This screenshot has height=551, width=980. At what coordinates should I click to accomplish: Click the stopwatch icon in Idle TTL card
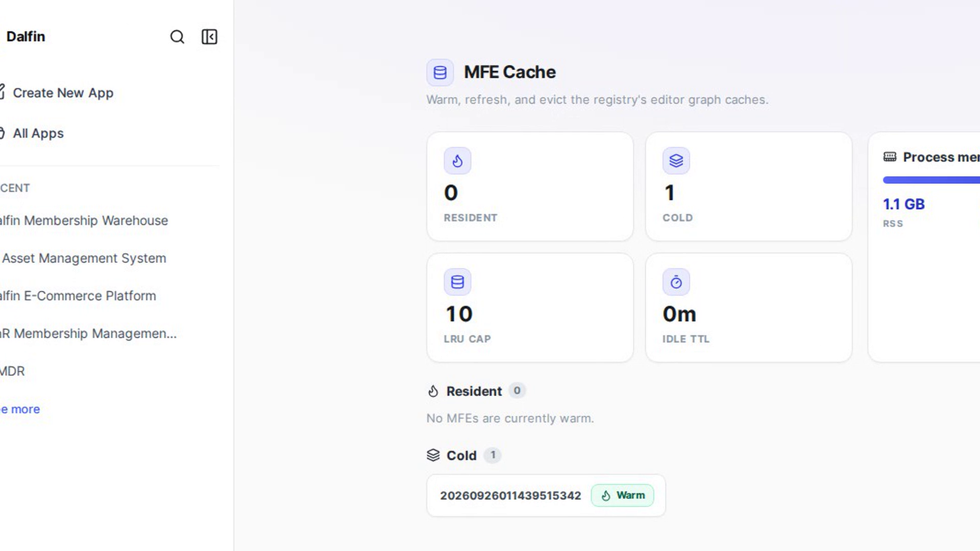click(676, 282)
